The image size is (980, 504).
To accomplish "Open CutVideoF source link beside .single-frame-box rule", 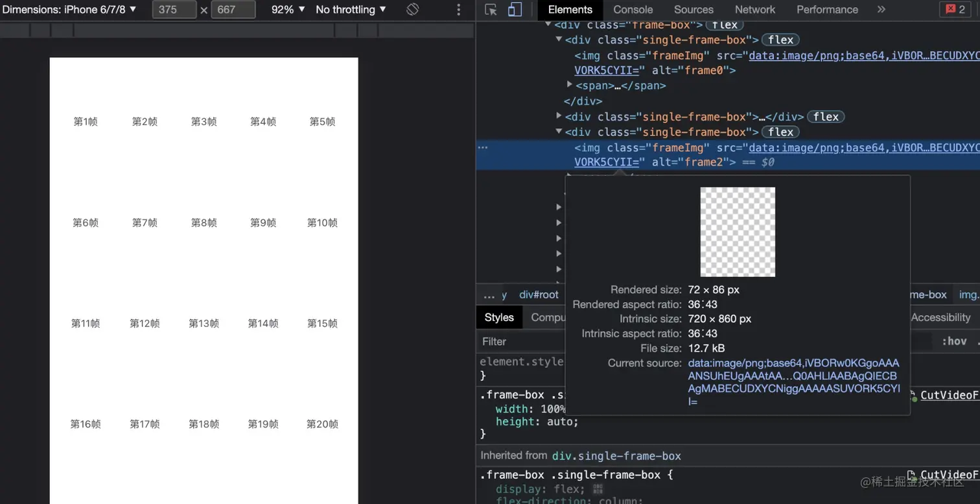I will 950,475.
